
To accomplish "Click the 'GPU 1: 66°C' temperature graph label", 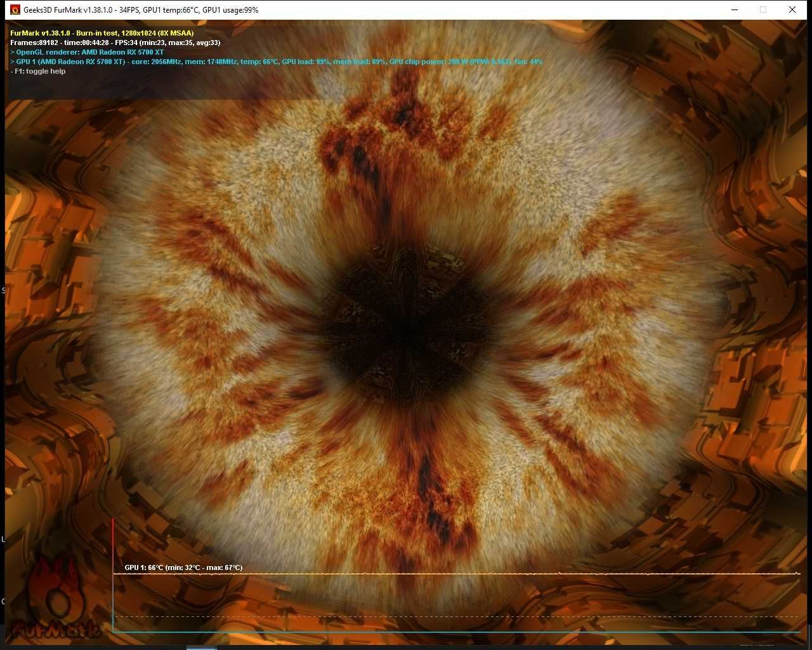I will point(183,567).
